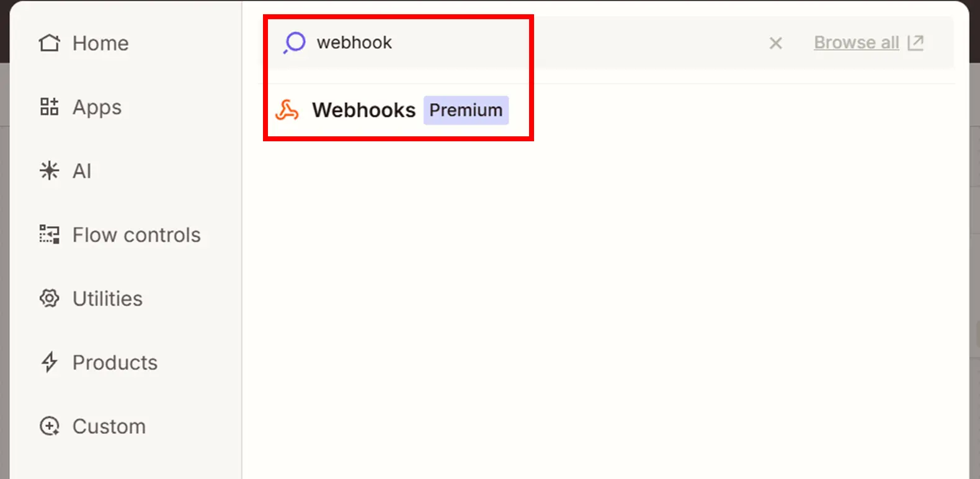Image resolution: width=980 pixels, height=479 pixels.
Task: Click the Apps grid icon
Action: [50, 107]
